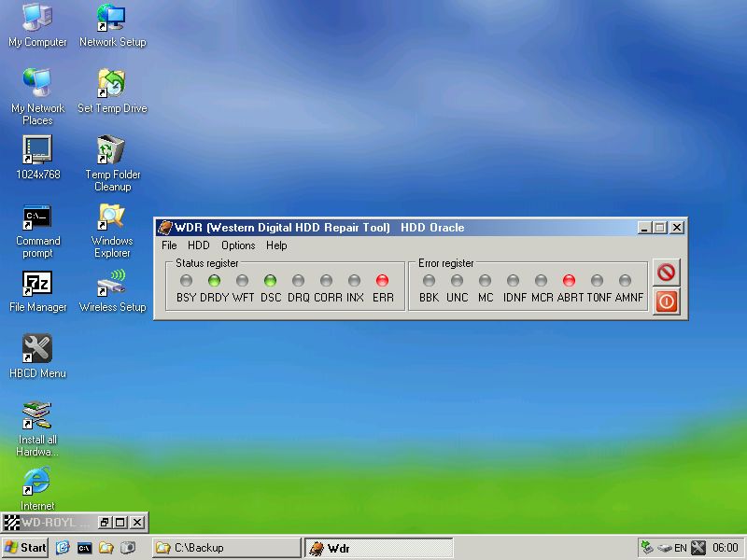Open Wireless Setup shortcut
The width and height of the screenshot is (747, 560).
coord(112,291)
